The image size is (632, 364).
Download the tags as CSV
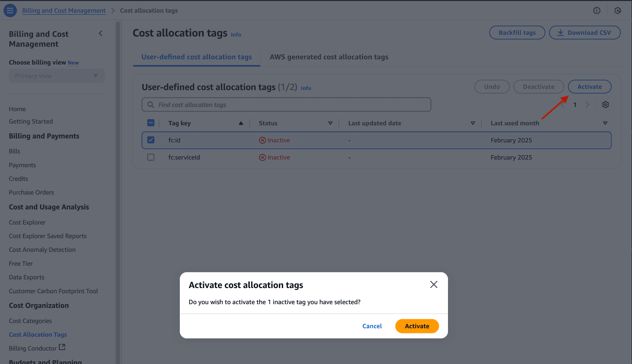585,33
